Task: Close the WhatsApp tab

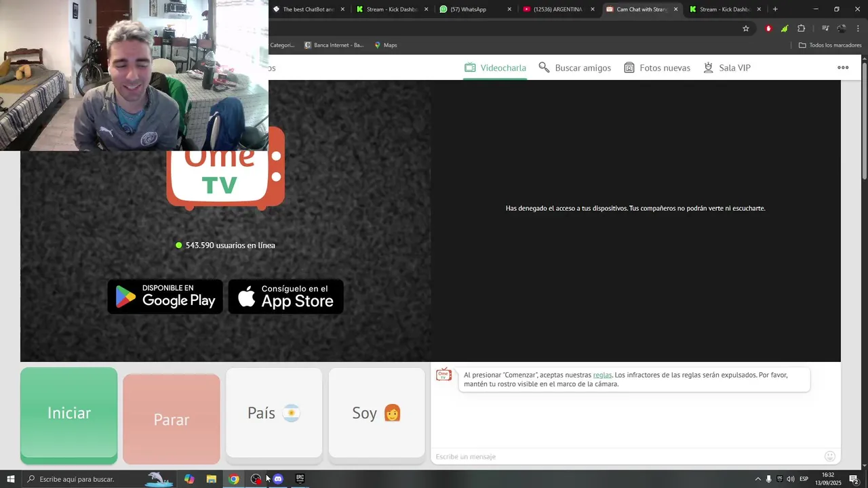Action: (509, 9)
